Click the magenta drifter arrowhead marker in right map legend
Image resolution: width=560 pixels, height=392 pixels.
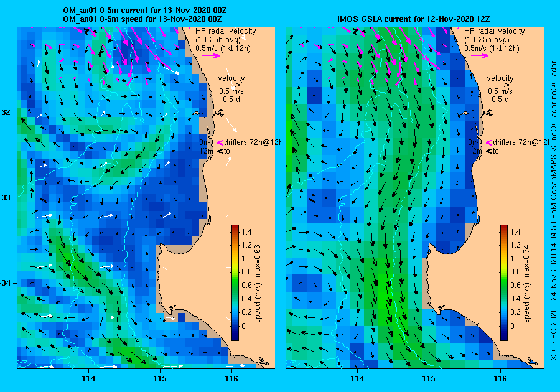tap(489, 142)
